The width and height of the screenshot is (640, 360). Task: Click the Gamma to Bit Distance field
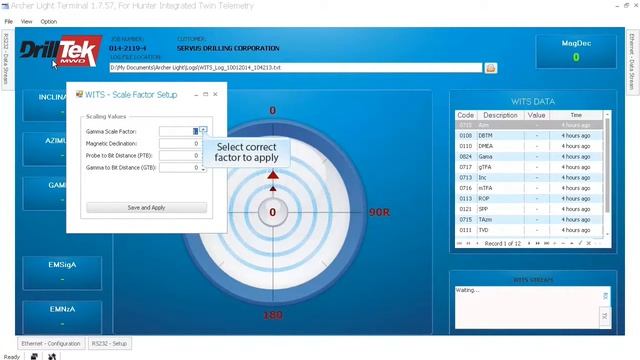(x=180, y=167)
